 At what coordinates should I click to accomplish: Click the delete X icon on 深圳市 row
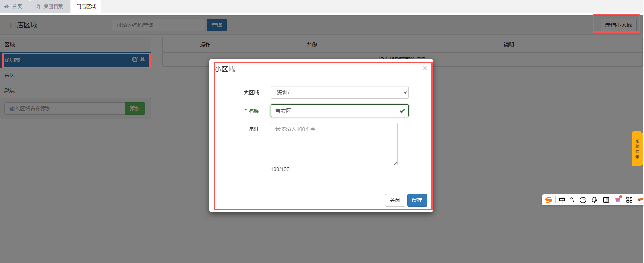click(143, 59)
